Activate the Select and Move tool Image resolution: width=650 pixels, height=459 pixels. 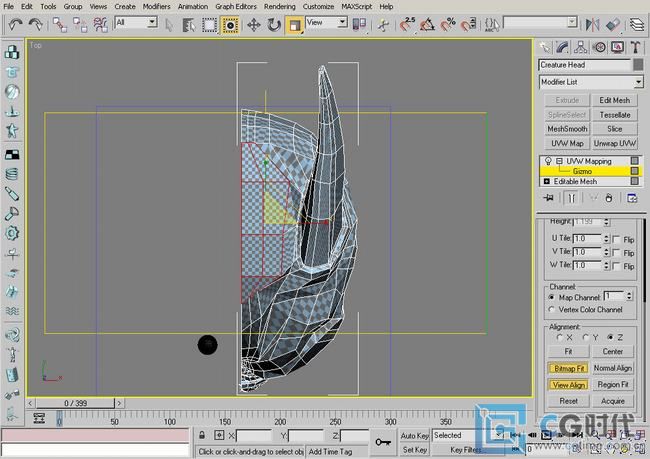253,25
